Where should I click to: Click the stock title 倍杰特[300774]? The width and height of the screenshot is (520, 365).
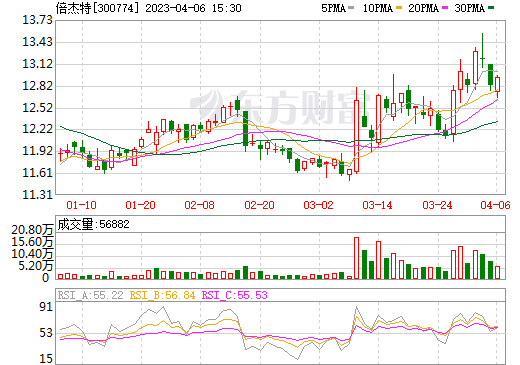pos(97,8)
